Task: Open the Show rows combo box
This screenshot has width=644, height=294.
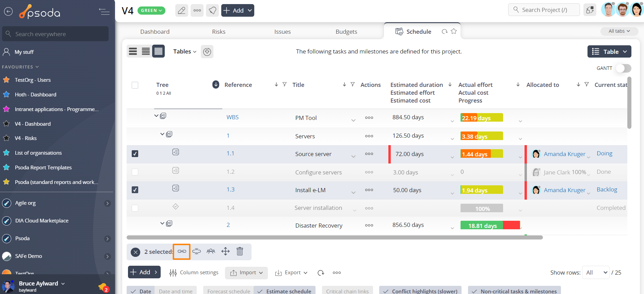Action: click(596, 273)
